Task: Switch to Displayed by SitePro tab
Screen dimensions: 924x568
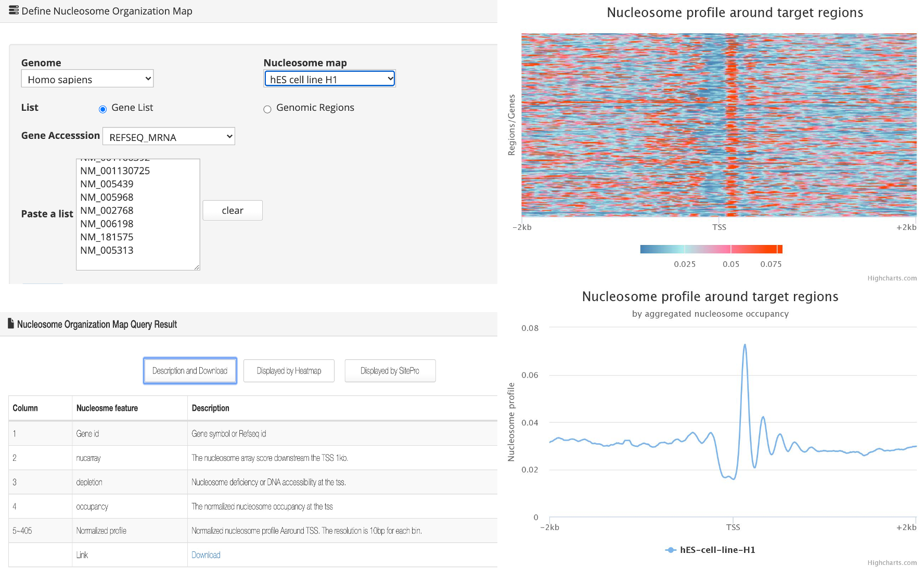Action: tap(390, 371)
